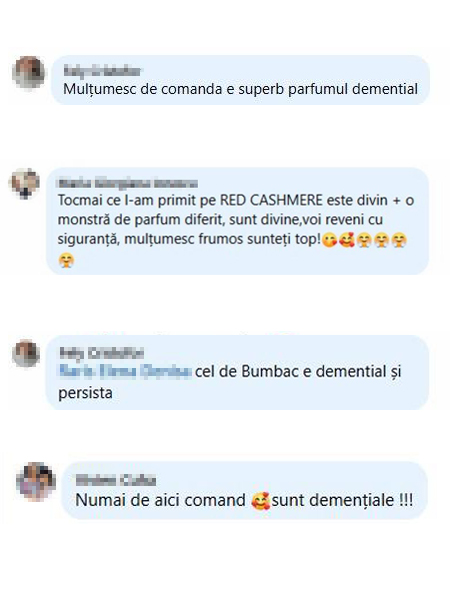Click the words 'RED CASHMERE' in comment
Viewport: 450px width, 600px height.
click(272, 200)
